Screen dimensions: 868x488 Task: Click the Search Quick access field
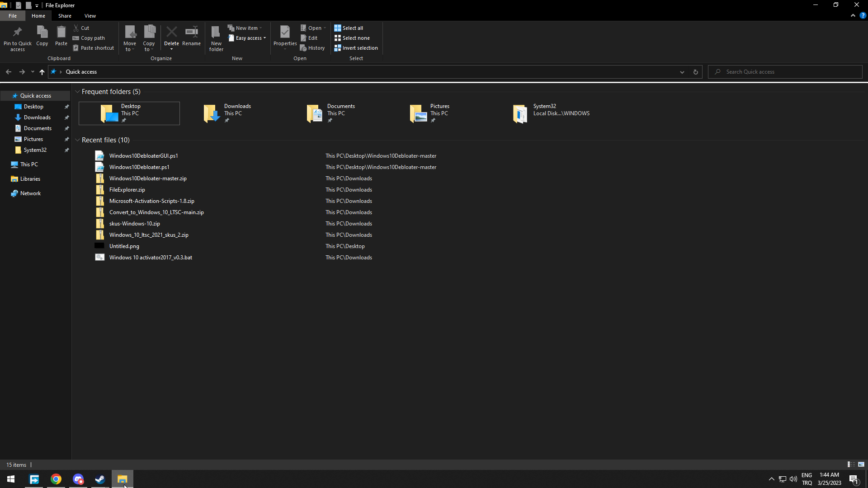tap(785, 72)
